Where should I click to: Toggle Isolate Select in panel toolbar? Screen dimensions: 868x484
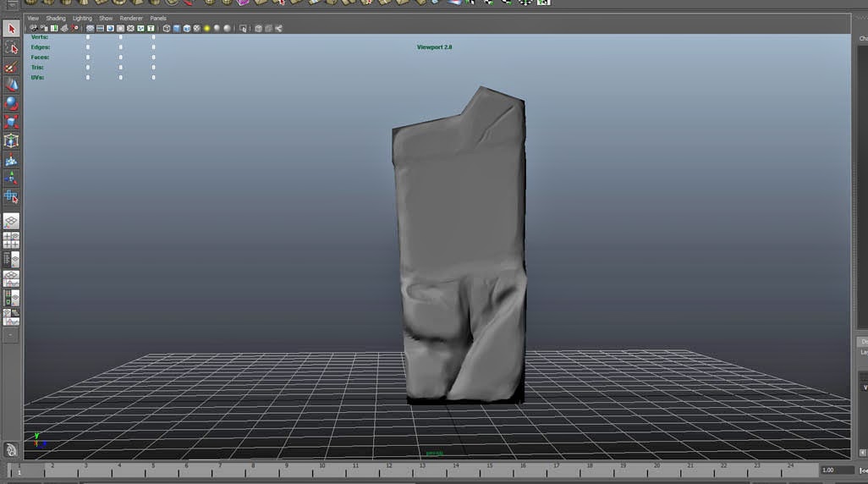[x=243, y=28]
